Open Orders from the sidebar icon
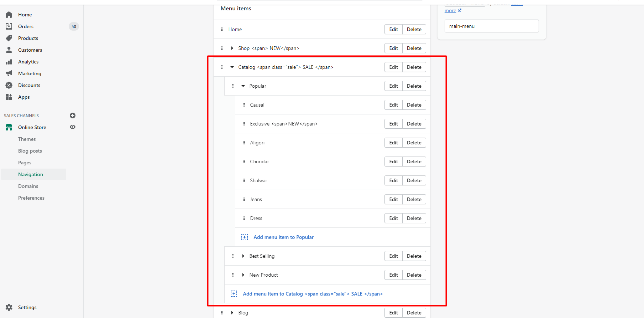 pos(9,26)
